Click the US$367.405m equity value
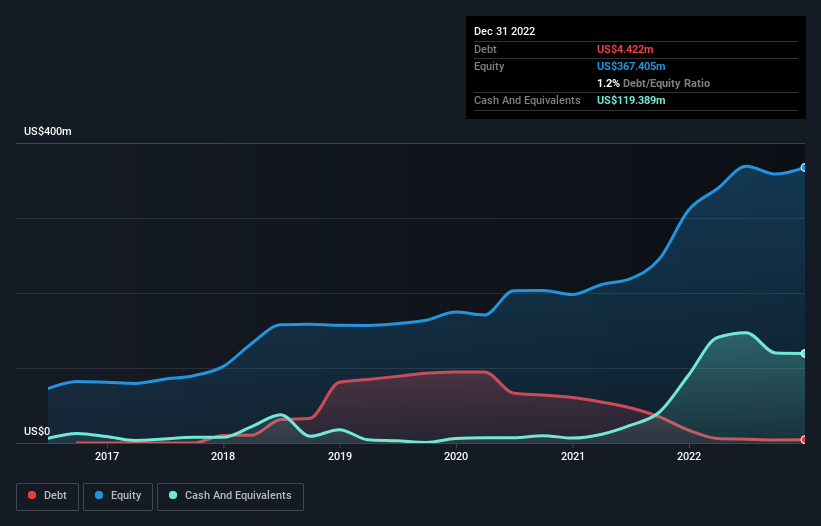 [x=631, y=66]
